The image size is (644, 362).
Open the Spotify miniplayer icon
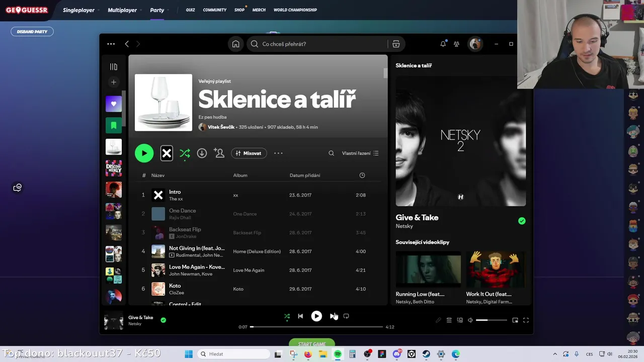[x=515, y=320]
